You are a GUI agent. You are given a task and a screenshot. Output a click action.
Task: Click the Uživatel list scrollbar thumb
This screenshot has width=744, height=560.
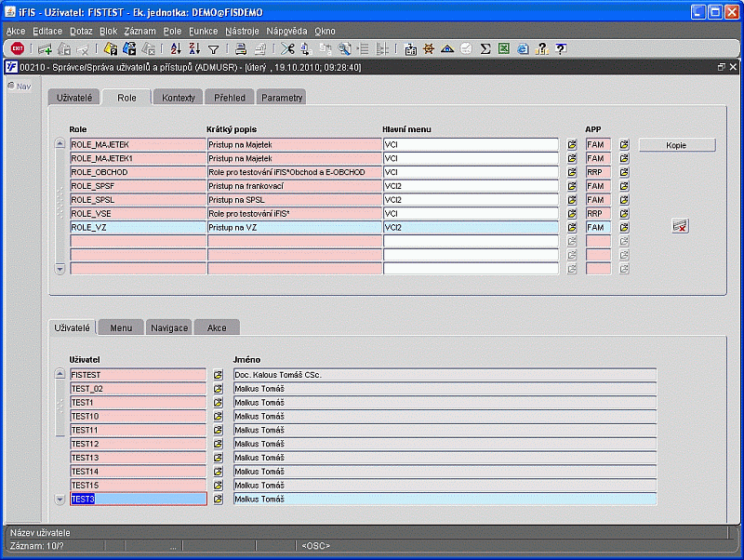(60, 407)
